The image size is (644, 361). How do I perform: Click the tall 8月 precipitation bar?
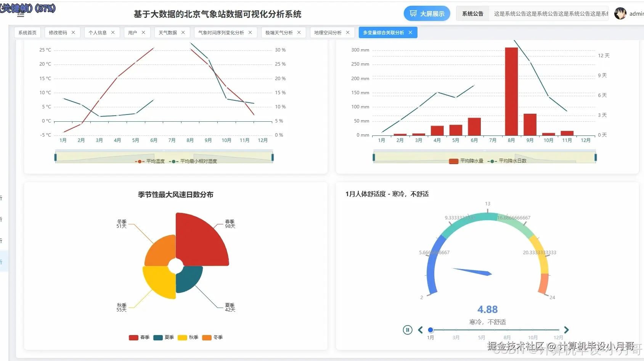click(x=511, y=92)
